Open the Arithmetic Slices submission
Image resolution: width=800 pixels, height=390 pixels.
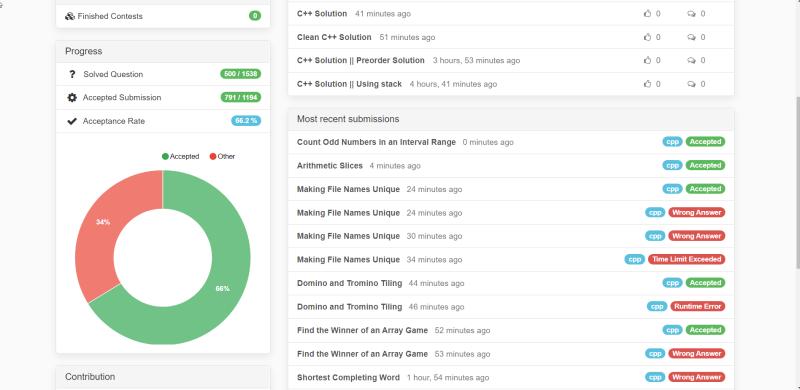pyautogui.click(x=330, y=165)
